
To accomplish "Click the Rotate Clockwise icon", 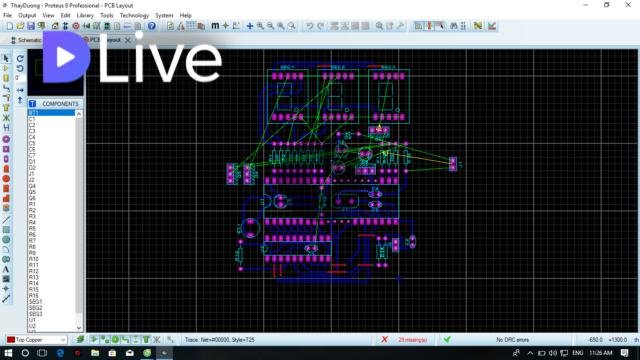I will [20, 59].
